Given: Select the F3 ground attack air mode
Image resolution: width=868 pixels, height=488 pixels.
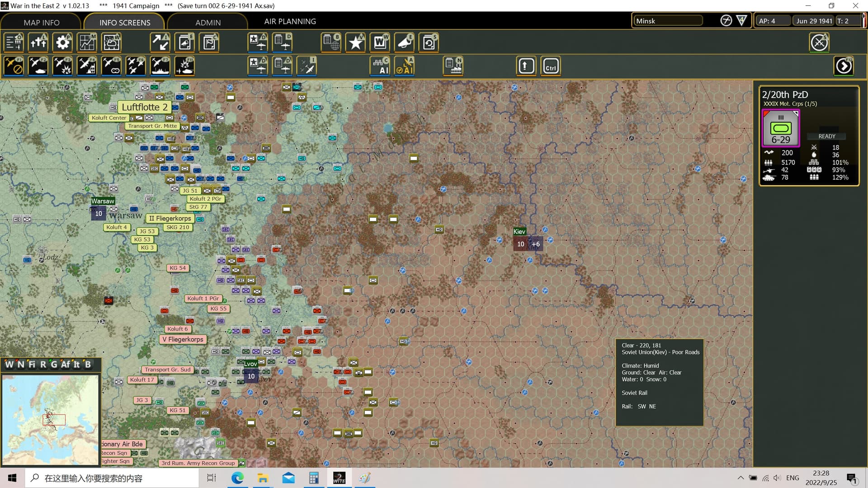Looking at the screenshot, I should 63,66.
